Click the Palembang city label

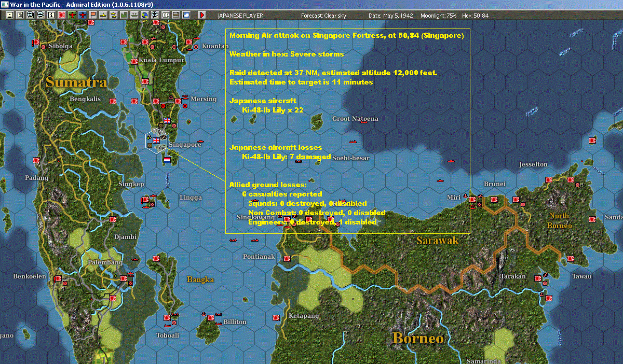point(105,262)
